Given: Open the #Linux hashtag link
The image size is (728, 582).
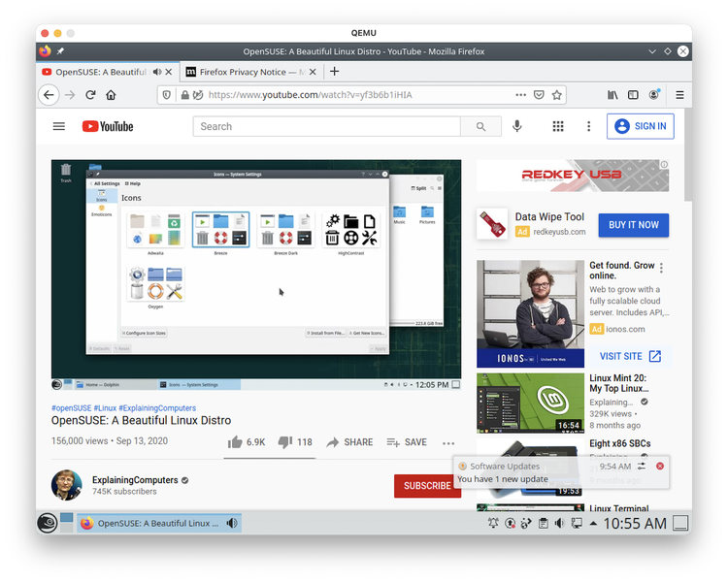Looking at the screenshot, I should 105,408.
